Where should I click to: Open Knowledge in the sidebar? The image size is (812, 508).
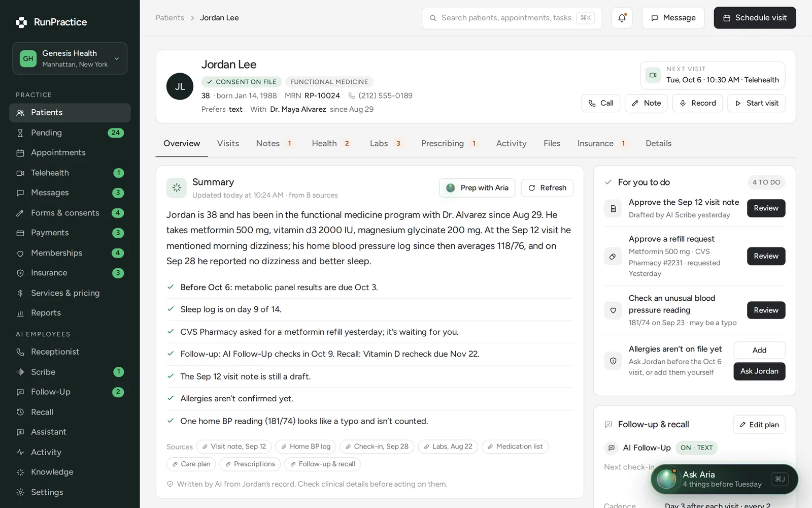coord(70,472)
